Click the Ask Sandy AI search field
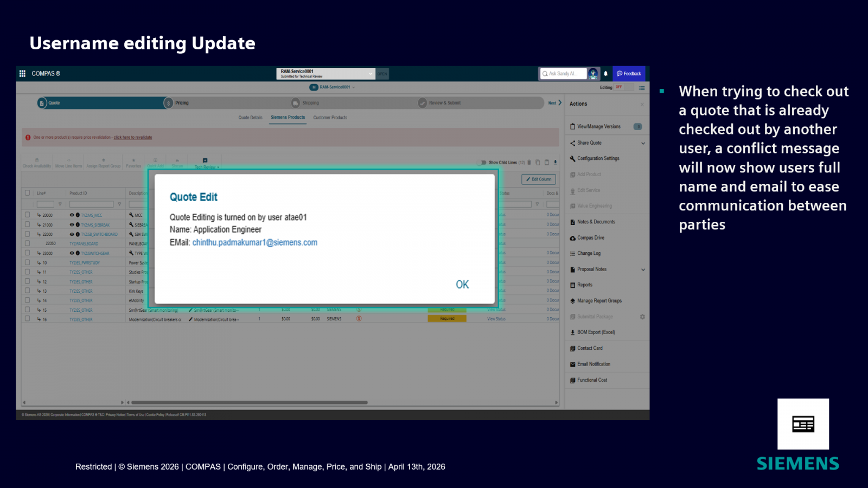The image size is (868, 488). pyautogui.click(x=564, y=74)
